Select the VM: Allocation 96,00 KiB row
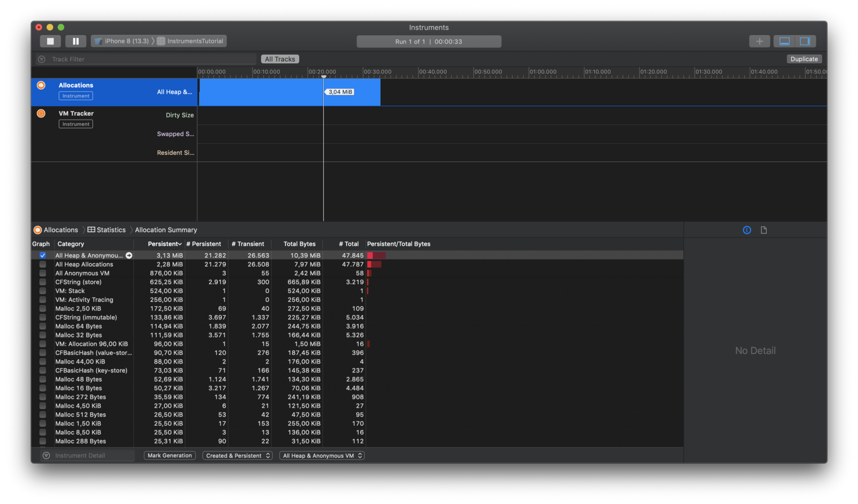Image resolution: width=858 pixels, height=504 pixels. (357, 344)
